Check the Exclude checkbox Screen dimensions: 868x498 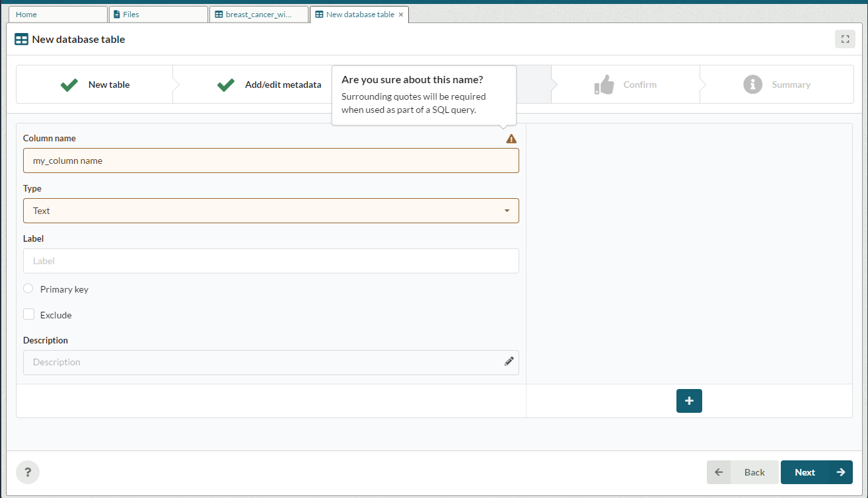pyautogui.click(x=29, y=314)
